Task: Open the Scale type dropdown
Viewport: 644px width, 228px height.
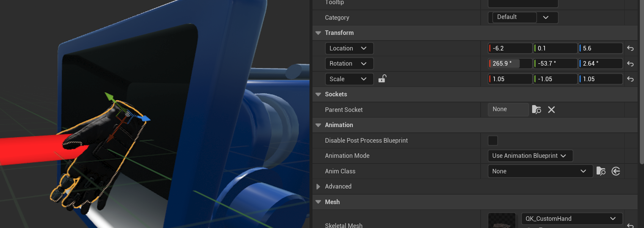Action: click(x=349, y=79)
